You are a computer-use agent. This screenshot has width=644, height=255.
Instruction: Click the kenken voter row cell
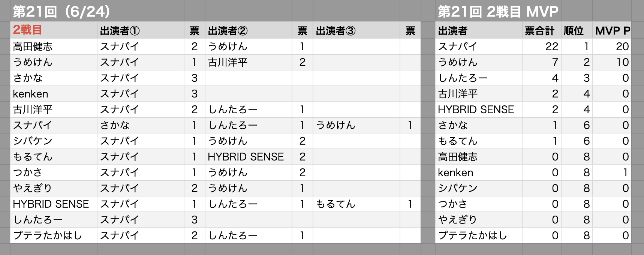pos(54,94)
